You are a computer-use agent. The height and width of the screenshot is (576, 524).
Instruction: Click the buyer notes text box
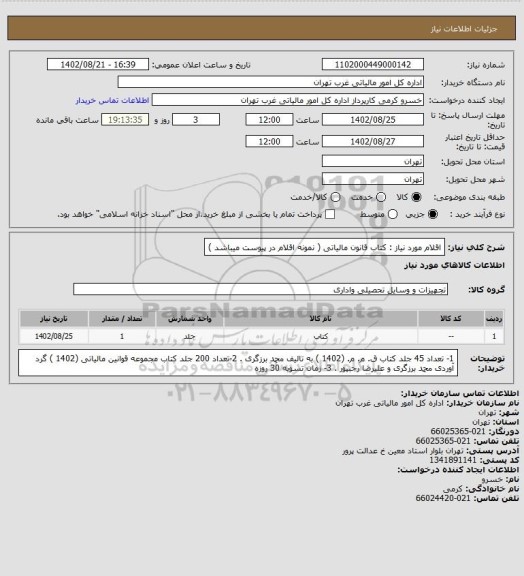(238, 363)
